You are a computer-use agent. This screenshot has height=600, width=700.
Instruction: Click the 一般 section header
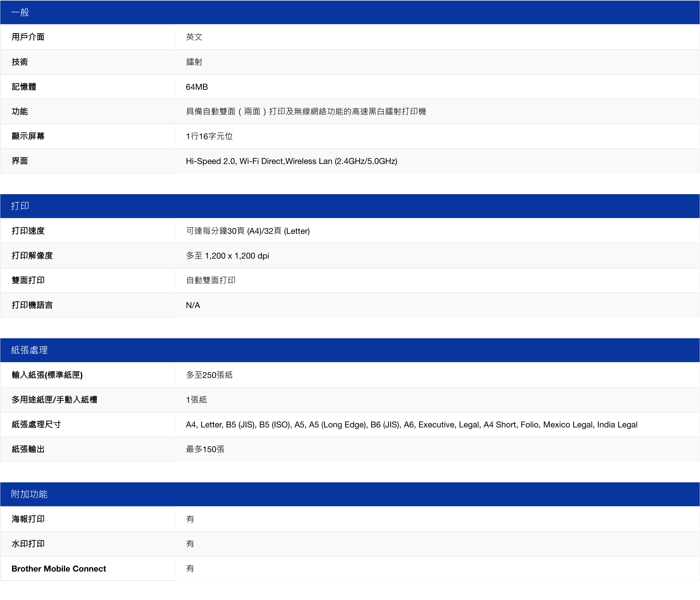coord(20,12)
